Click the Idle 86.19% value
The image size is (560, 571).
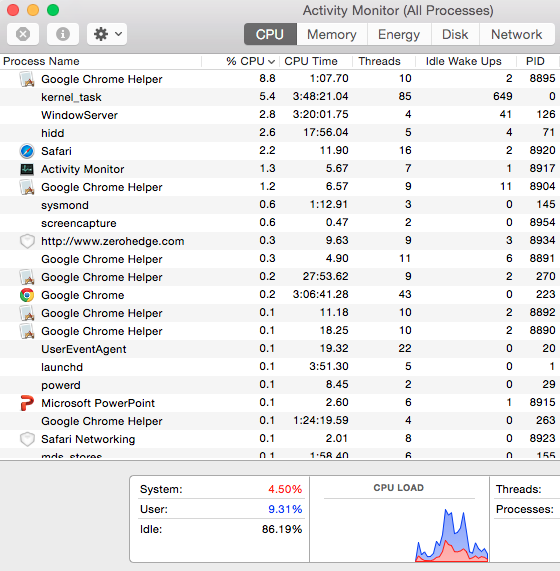282,529
